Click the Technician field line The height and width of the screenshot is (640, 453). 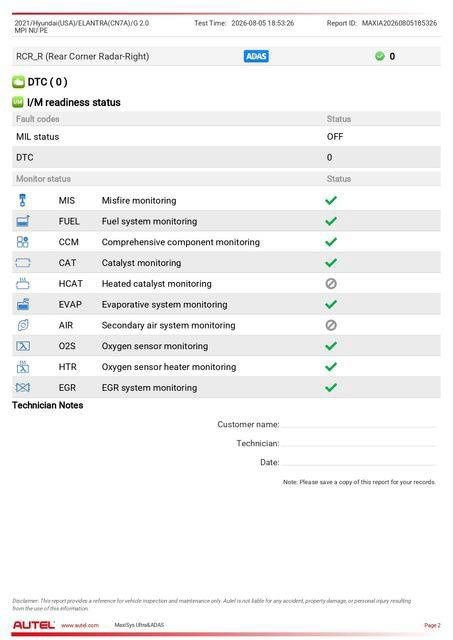(358, 444)
